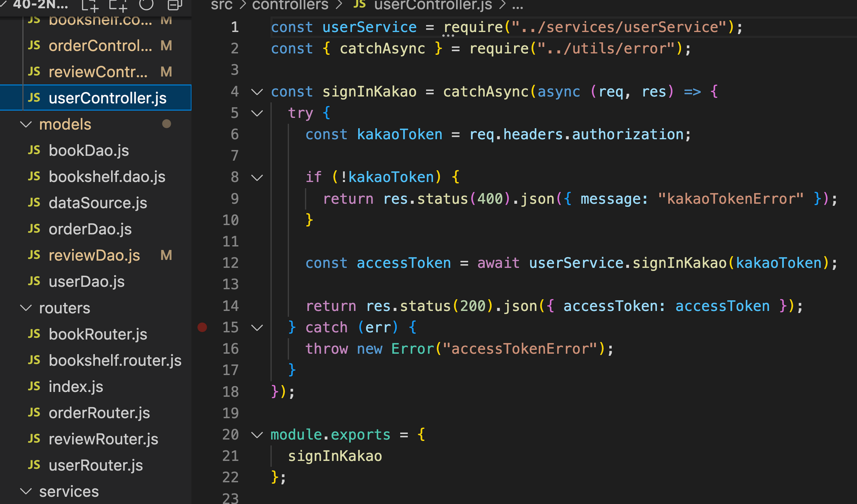
Task: Click JS file icon beside userDao.js
Action: [34, 281]
